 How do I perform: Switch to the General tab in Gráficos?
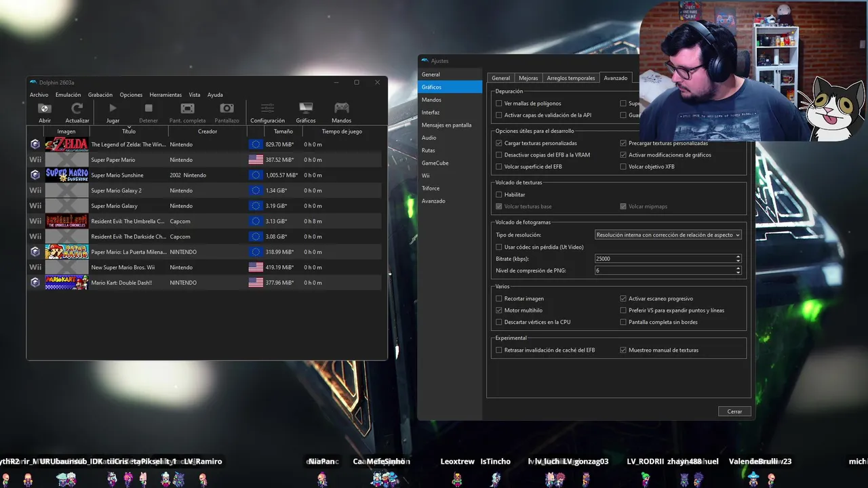(x=500, y=78)
